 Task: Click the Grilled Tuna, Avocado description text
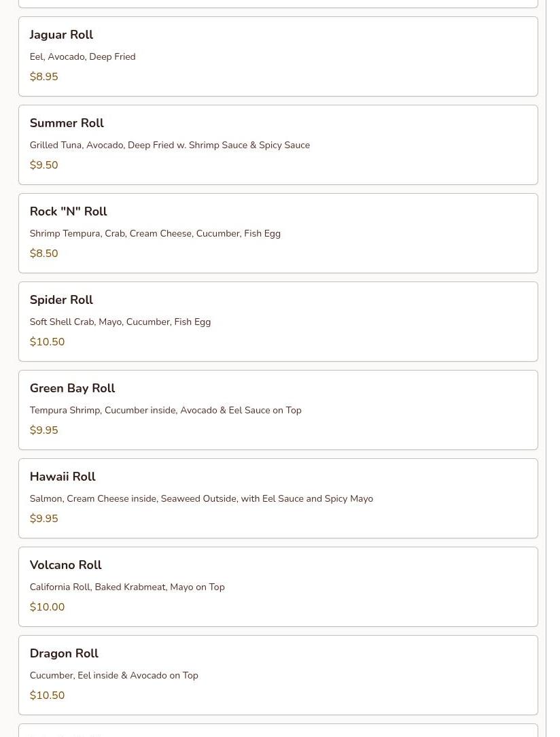point(169,145)
